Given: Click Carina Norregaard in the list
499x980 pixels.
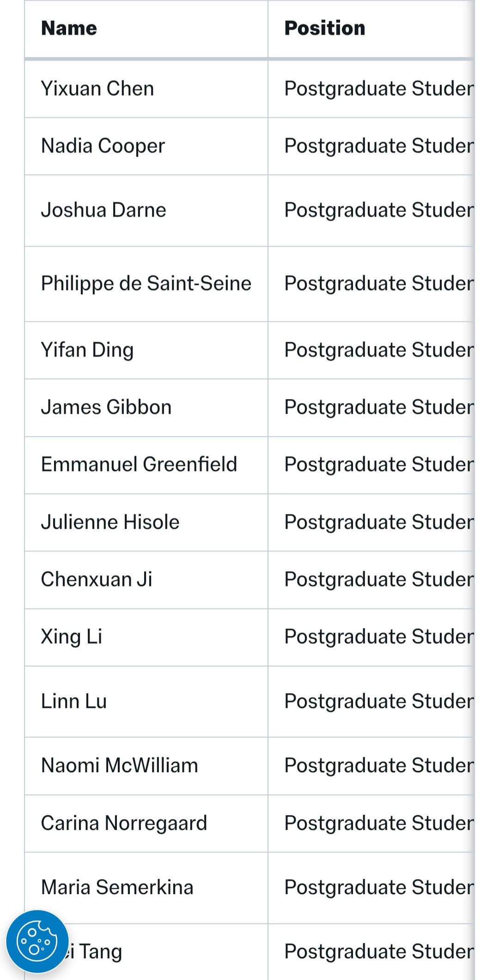Looking at the screenshot, I should pos(124,823).
